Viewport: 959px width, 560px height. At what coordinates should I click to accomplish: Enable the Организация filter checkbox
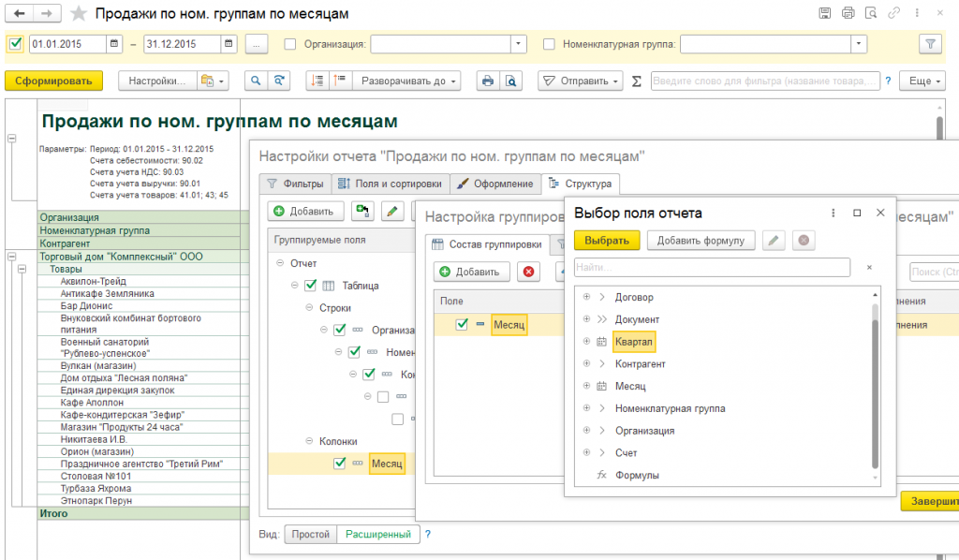point(289,44)
